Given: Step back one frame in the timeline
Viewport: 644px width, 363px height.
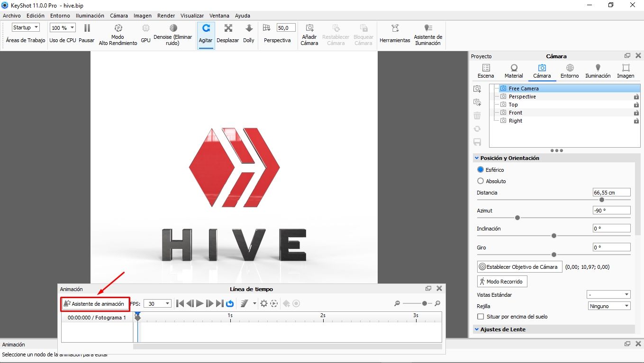Looking at the screenshot, I should [x=190, y=303].
